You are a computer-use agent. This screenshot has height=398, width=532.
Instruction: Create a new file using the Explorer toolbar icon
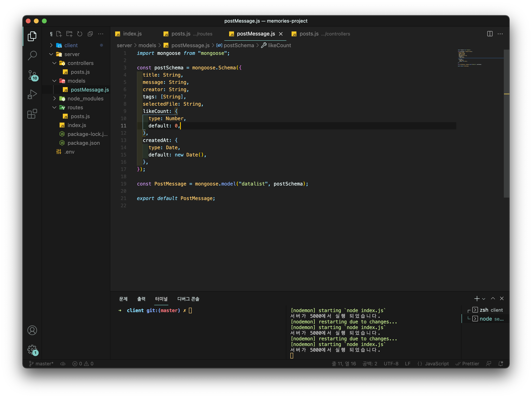point(59,34)
